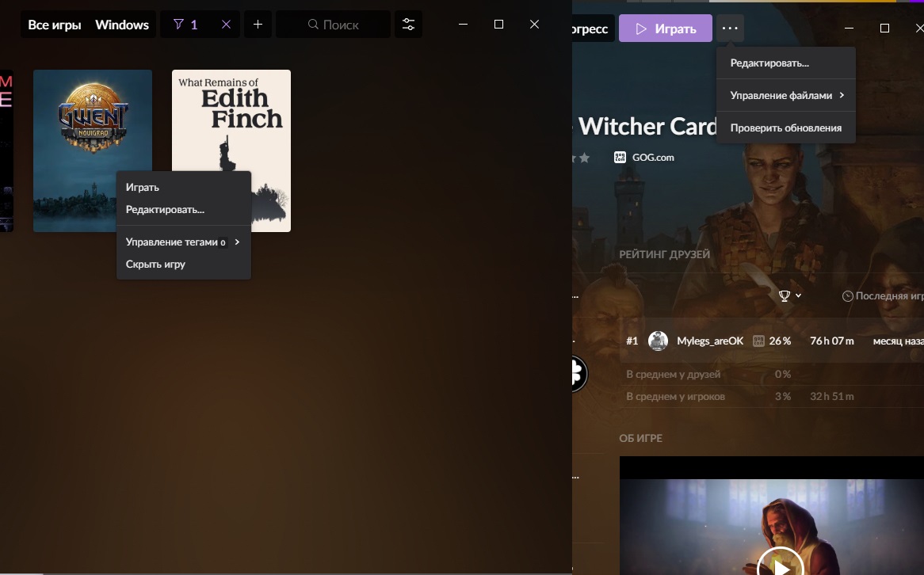This screenshot has height=575, width=924.
Task: Open view settings sliders icon
Action: [x=408, y=24]
